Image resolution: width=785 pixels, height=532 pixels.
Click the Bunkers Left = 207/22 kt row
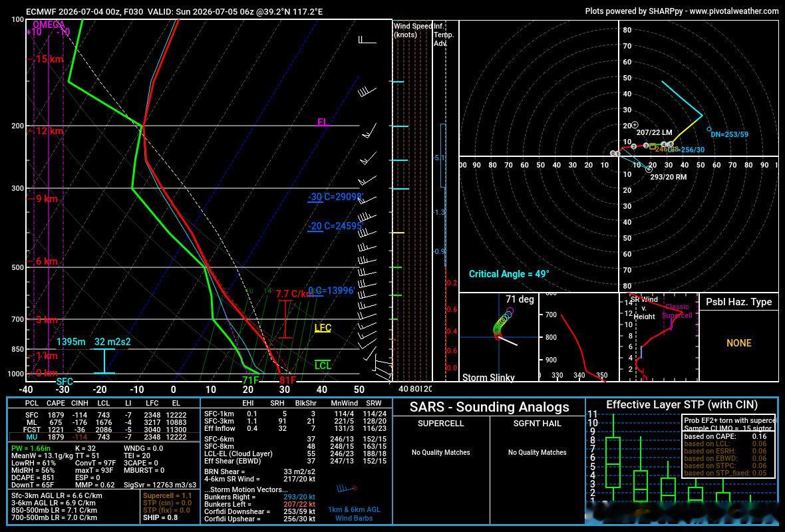tap(260, 504)
